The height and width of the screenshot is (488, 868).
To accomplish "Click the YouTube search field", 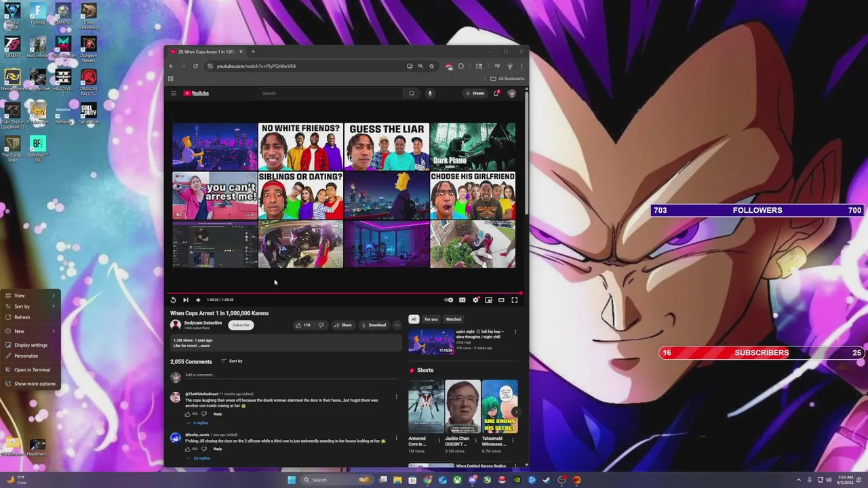I will click(330, 94).
